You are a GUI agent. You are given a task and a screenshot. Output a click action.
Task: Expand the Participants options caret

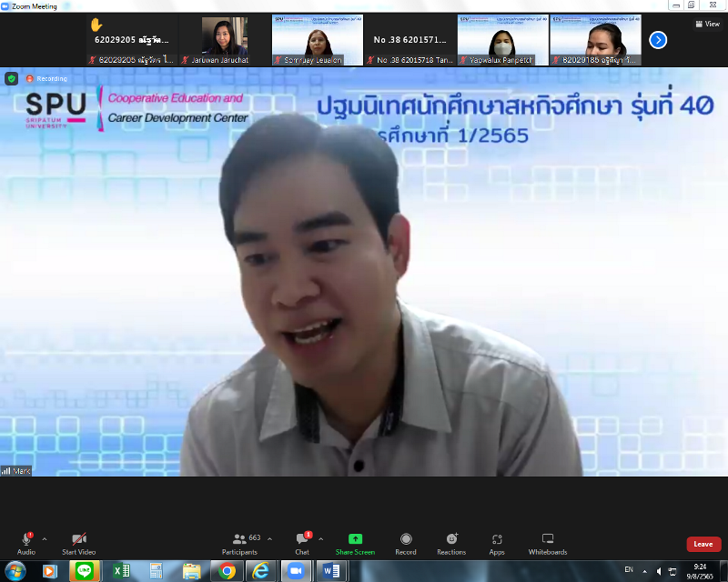tap(269, 538)
